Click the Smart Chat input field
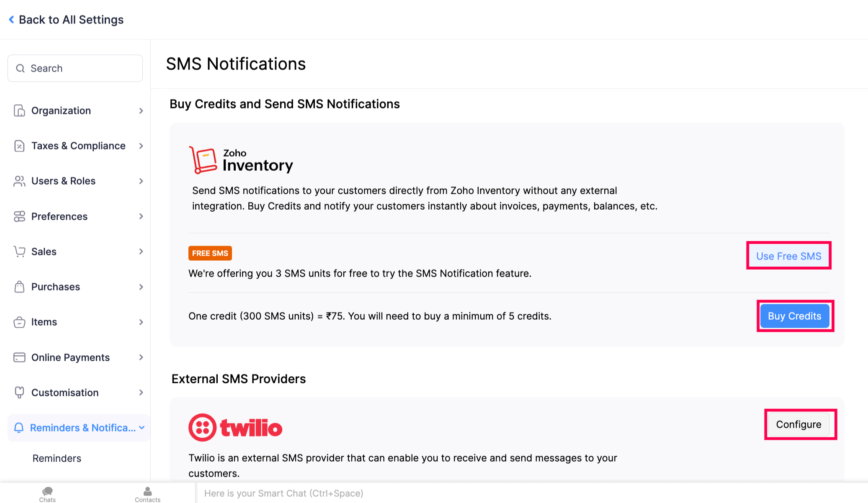 coord(283,493)
